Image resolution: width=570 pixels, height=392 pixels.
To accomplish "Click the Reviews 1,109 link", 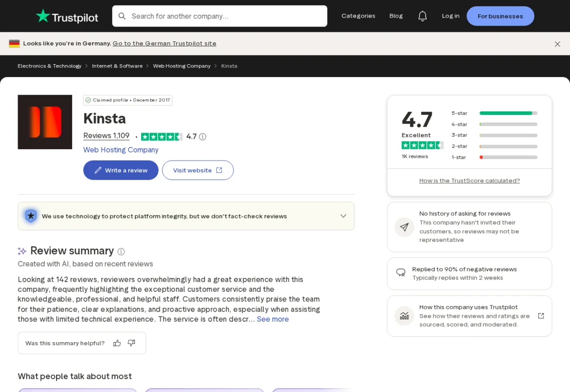I will 106,136.
